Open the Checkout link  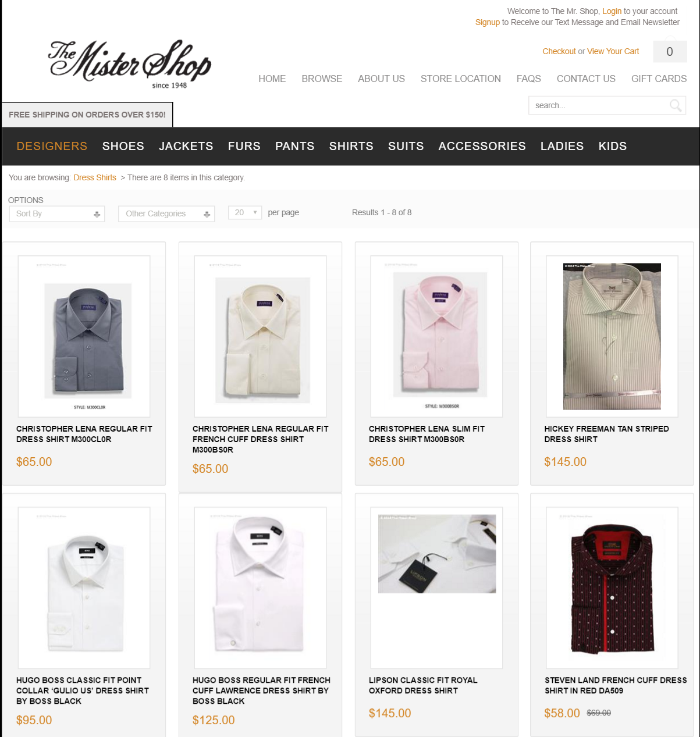559,51
